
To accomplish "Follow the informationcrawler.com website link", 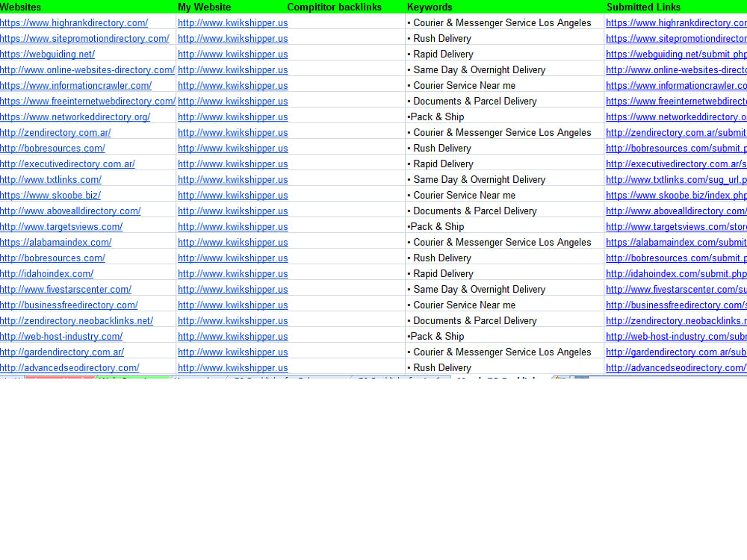I will (x=75, y=86).
